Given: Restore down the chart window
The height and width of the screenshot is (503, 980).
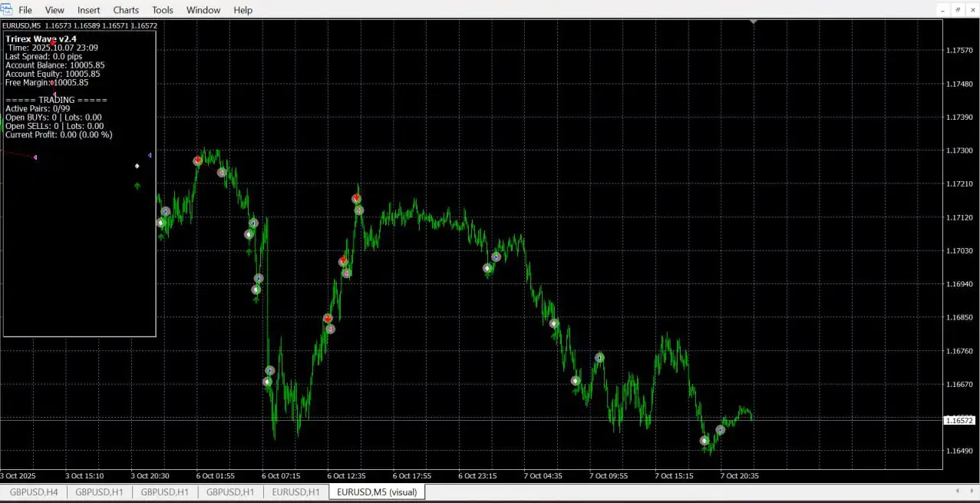Looking at the screenshot, I should (x=957, y=10).
